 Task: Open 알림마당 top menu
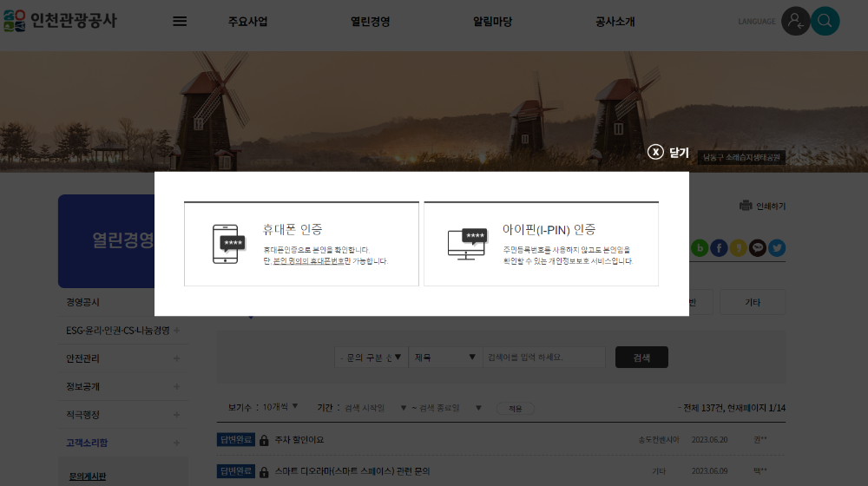click(493, 22)
